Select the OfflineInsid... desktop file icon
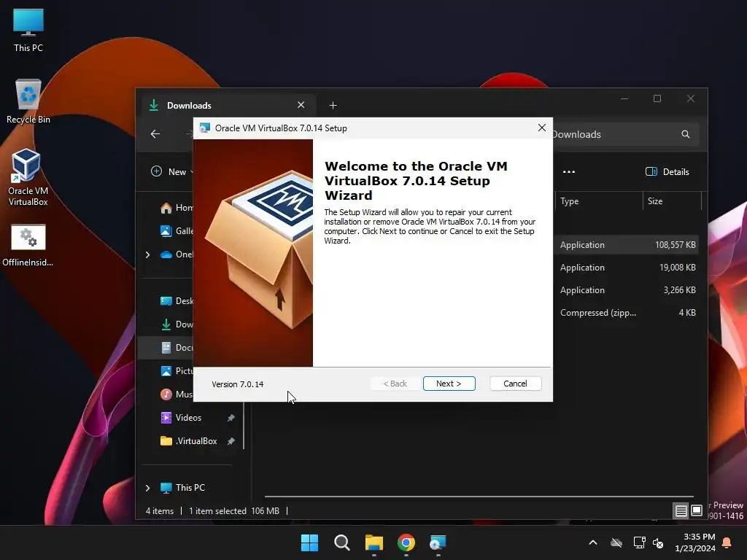This screenshot has height=560, width=747. click(28, 245)
